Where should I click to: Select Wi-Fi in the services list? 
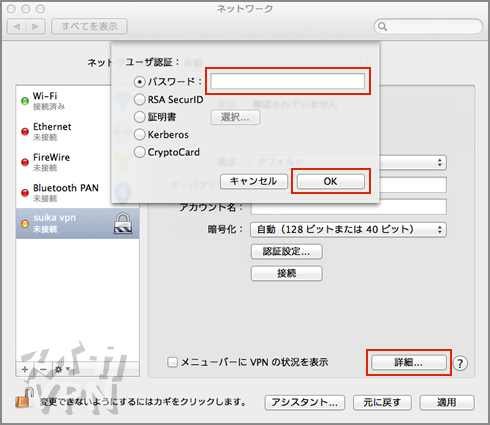[63, 101]
